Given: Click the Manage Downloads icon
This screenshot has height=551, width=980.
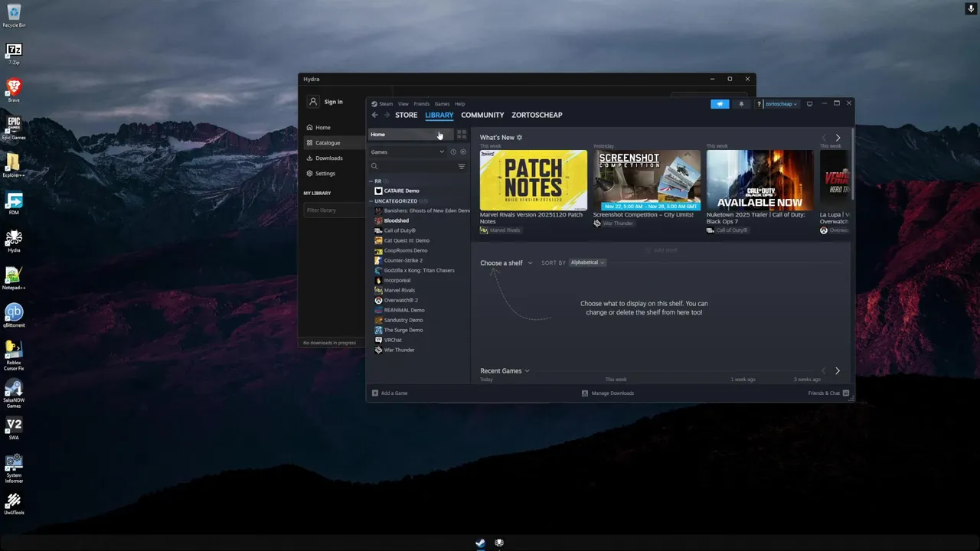Looking at the screenshot, I should 585,393.
